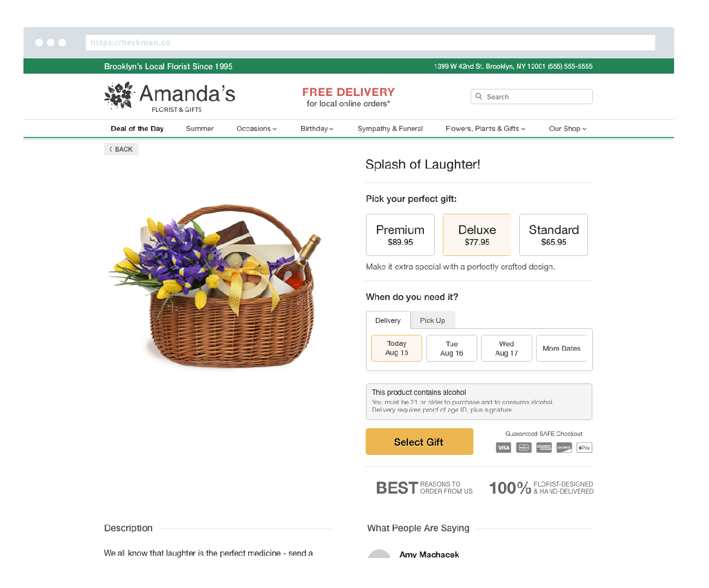This screenshot has width=709, height=588.
Task: Expand the Occasions dropdown menu
Action: pos(256,129)
